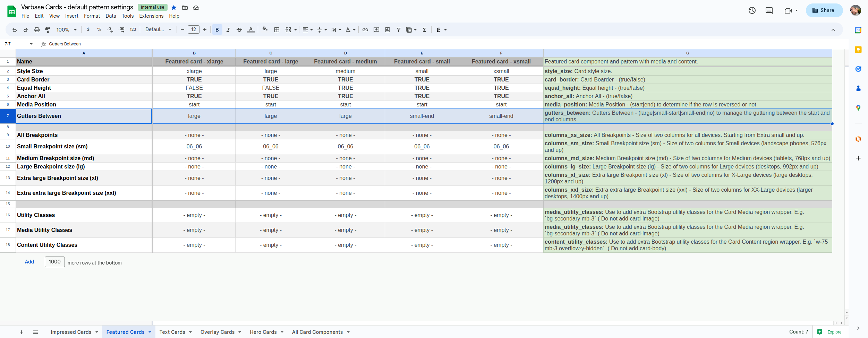
Task: Select the Paint format tool
Action: [x=48, y=30]
